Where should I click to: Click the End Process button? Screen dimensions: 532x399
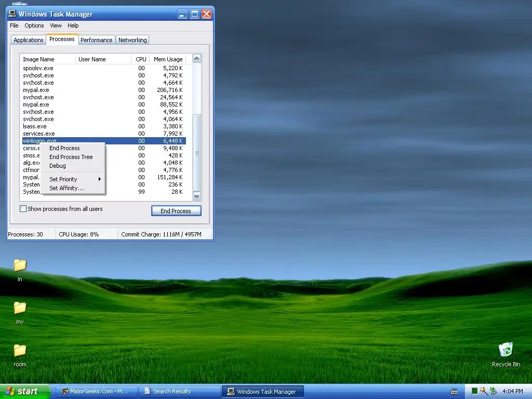(176, 211)
